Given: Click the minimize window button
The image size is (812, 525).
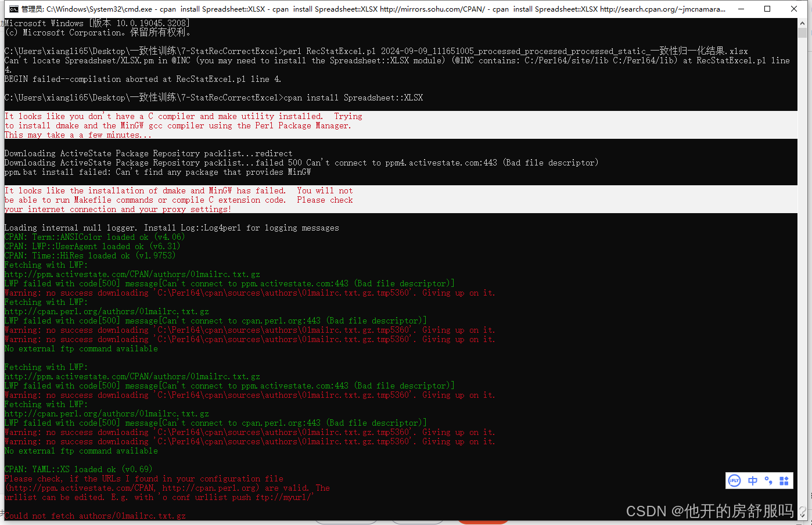Looking at the screenshot, I should coord(742,9).
